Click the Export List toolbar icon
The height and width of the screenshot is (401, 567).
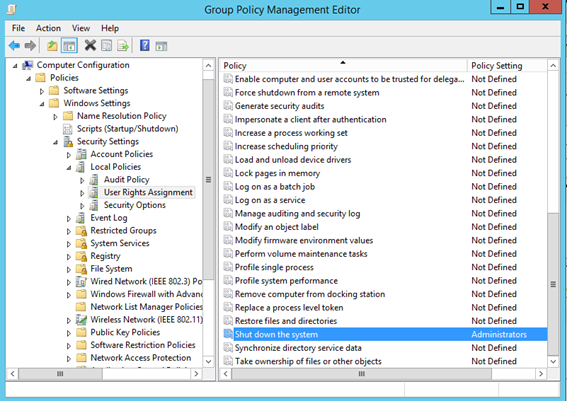(123, 46)
